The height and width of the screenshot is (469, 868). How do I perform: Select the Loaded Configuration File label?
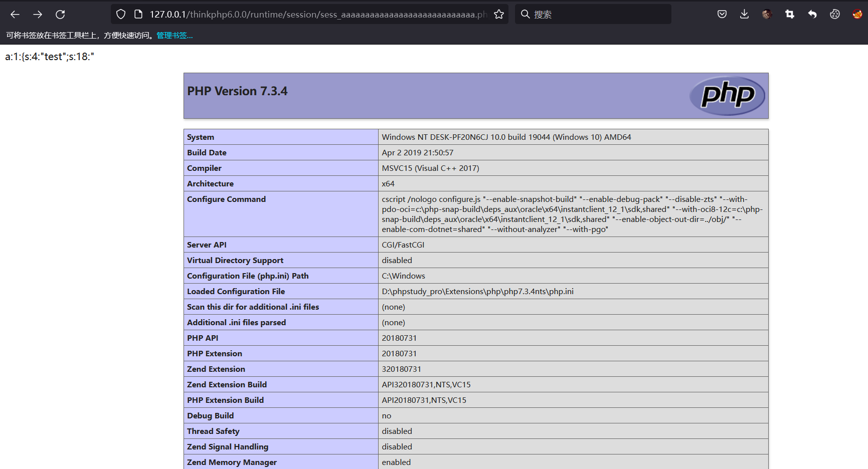[x=236, y=292]
